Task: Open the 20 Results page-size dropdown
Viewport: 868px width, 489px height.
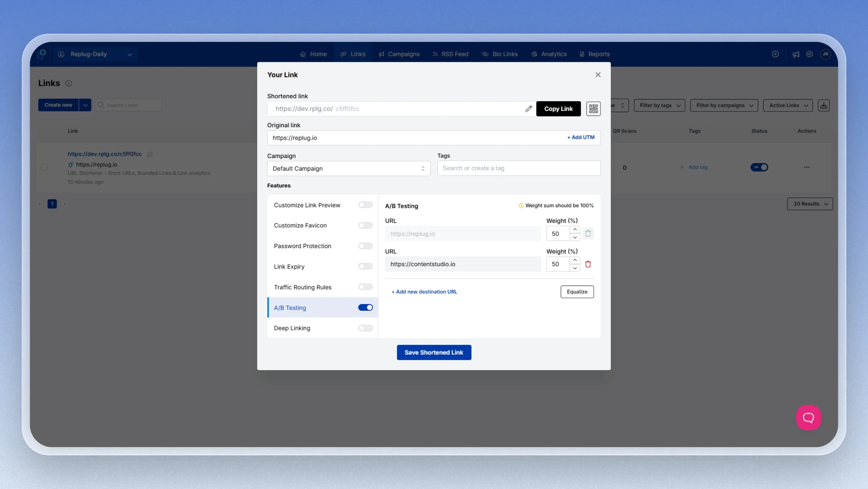Action: 810,204
